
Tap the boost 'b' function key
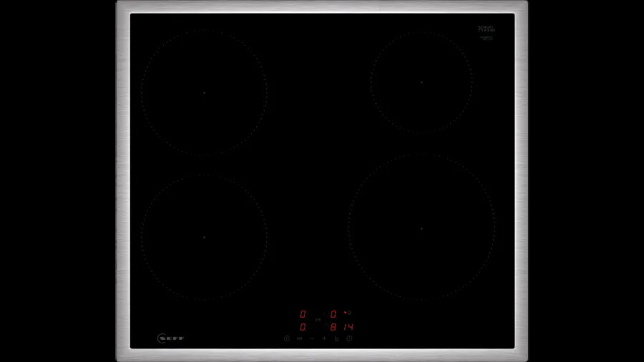[x=336, y=338]
